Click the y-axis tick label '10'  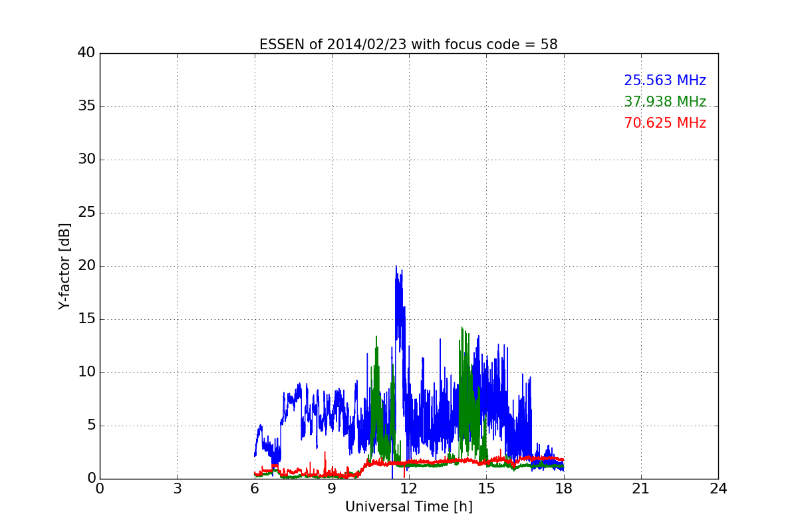86,372
